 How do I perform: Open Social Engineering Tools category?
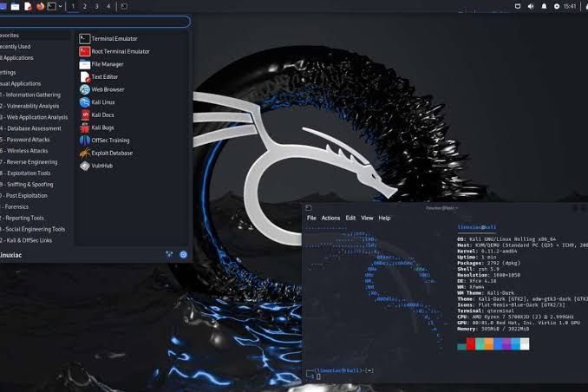tap(33, 229)
